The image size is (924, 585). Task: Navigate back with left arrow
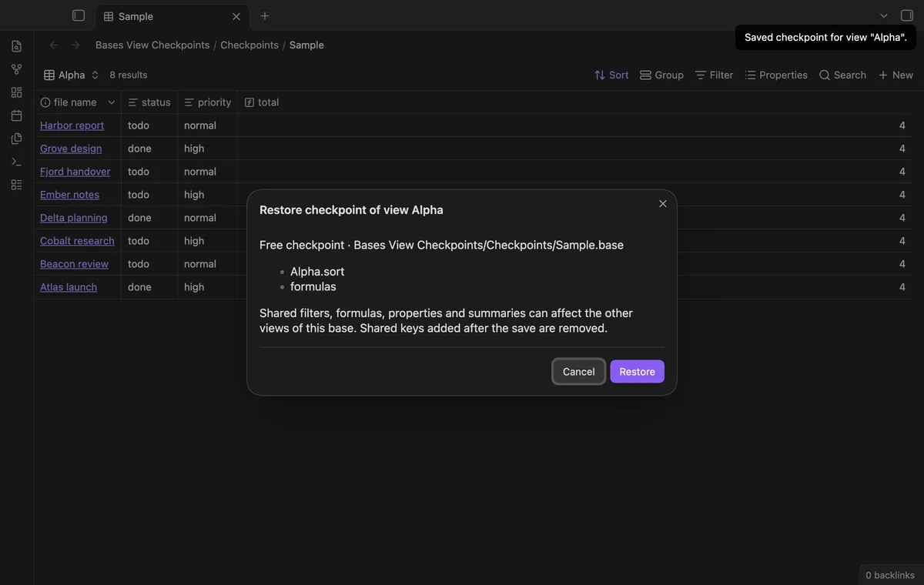(54, 45)
